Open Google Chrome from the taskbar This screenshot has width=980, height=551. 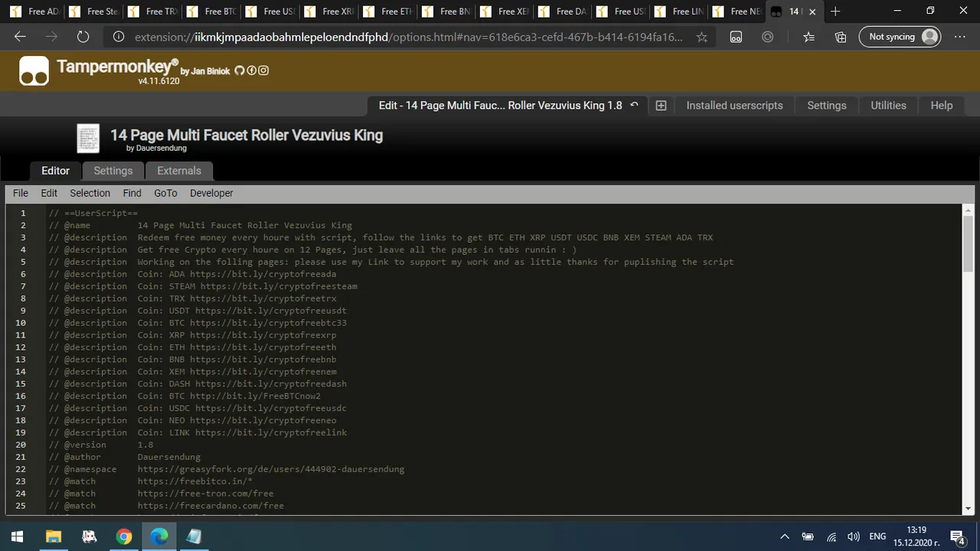[124, 536]
